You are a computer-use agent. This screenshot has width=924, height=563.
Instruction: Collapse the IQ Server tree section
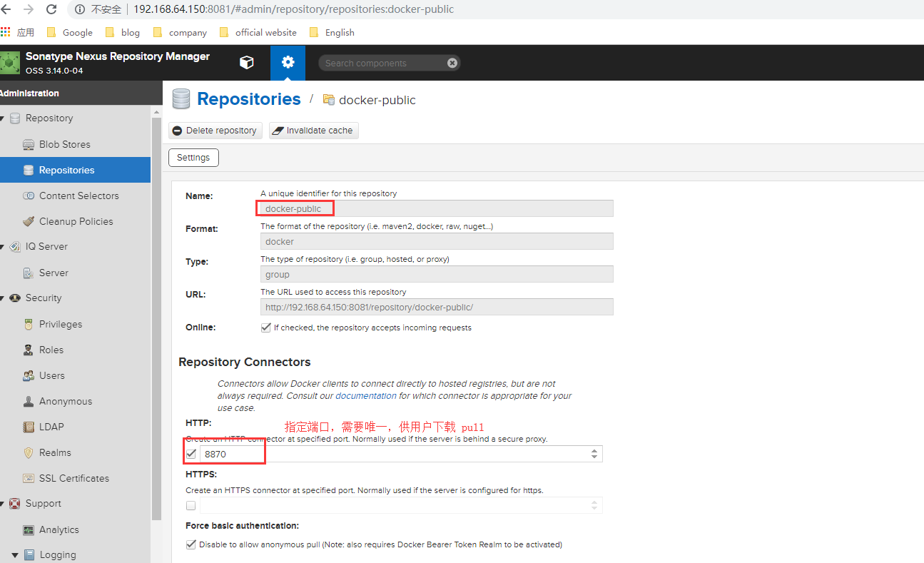3,247
